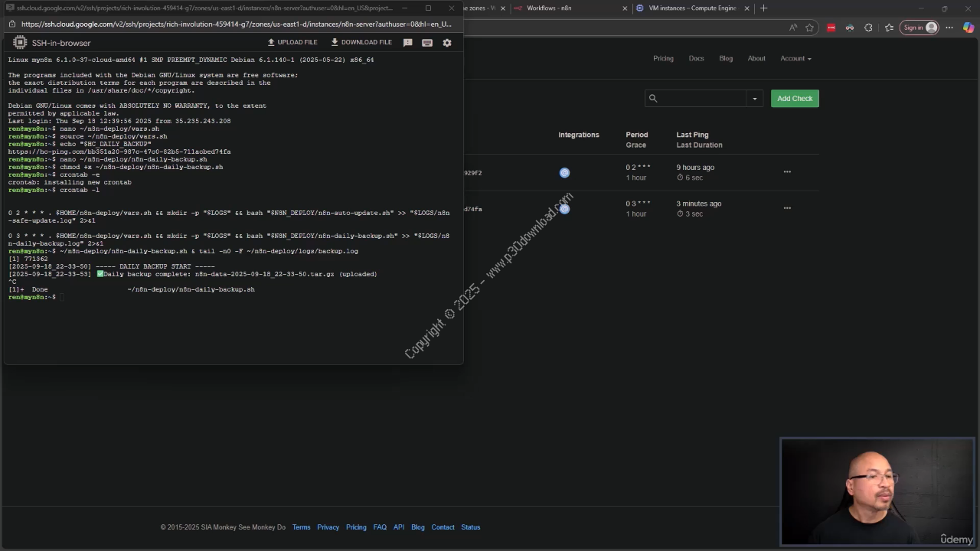Open SSH-in-browser settings gear
The width and height of the screenshot is (980, 551).
447,43
